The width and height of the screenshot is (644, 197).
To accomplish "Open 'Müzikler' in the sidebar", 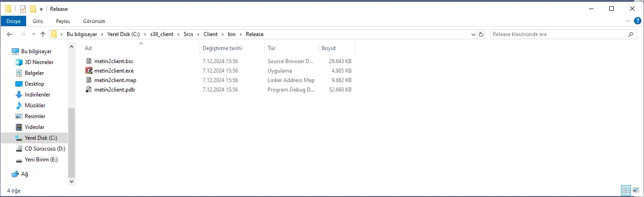I will point(35,105).
